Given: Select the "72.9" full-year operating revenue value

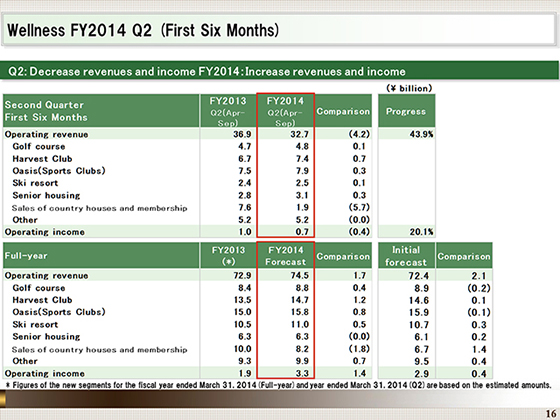Looking at the screenshot, I should (x=242, y=276).
